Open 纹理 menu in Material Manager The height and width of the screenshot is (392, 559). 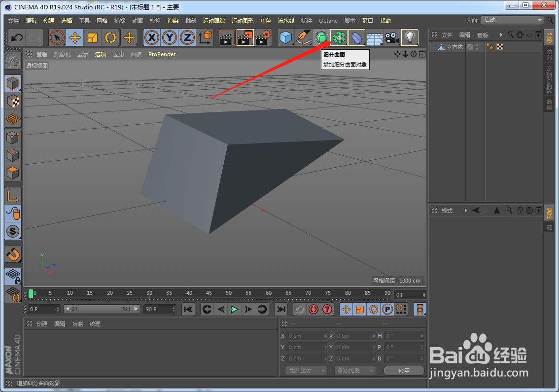[x=95, y=324]
